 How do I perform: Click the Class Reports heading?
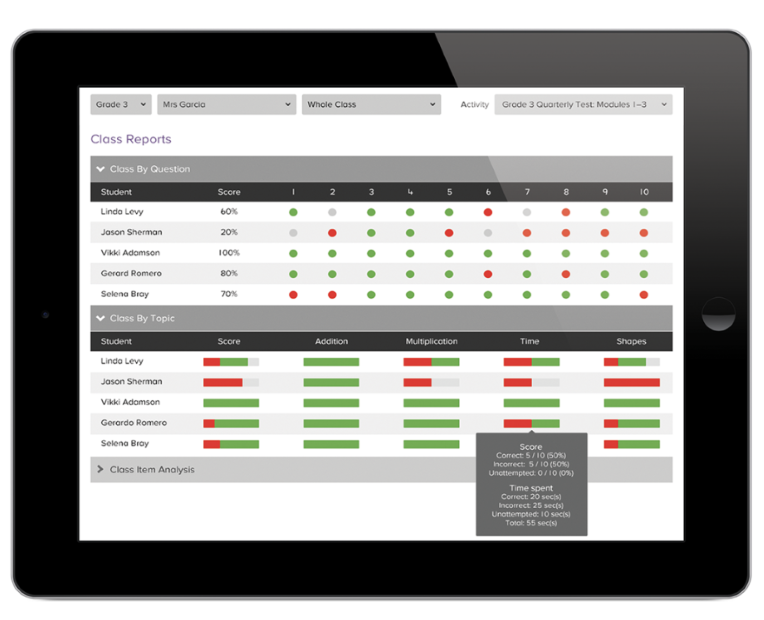pos(131,139)
